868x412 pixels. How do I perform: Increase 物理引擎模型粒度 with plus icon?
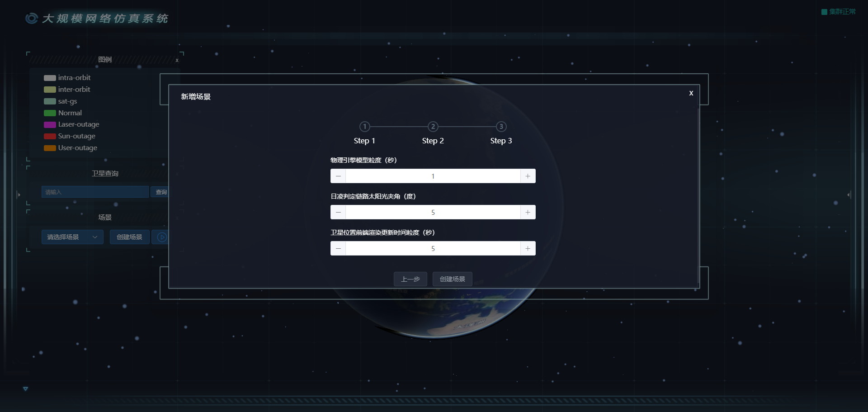pos(528,176)
